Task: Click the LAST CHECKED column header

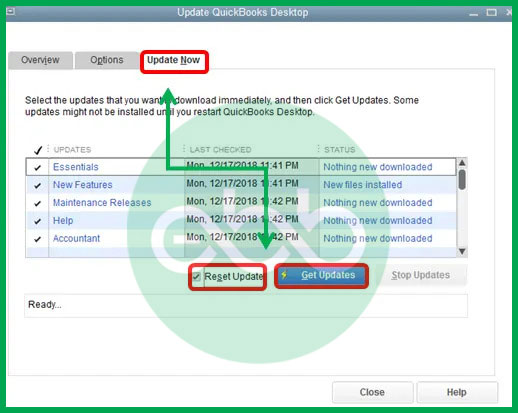Action: click(x=220, y=150)
